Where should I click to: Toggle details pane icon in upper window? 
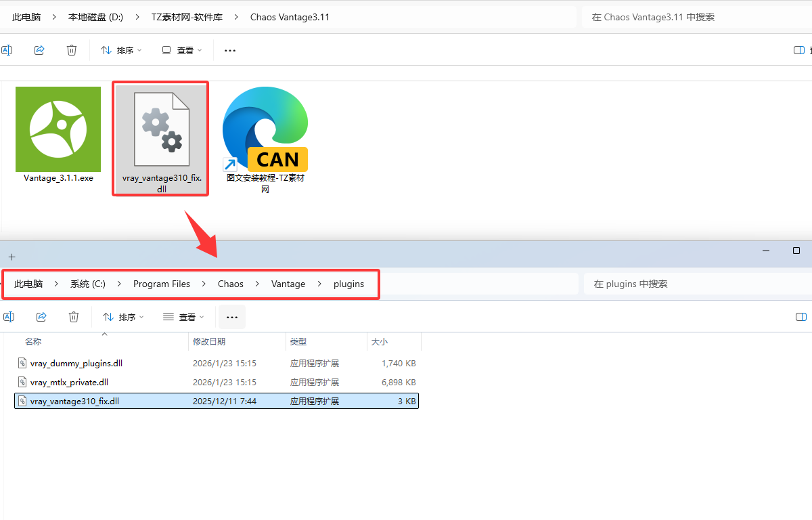(800, 50)
